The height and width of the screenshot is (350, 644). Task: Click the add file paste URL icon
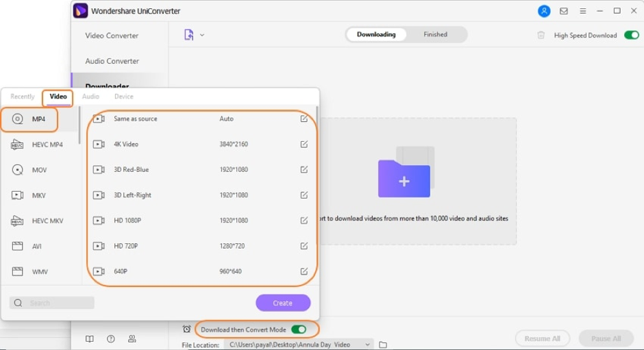tap(189, 35)
